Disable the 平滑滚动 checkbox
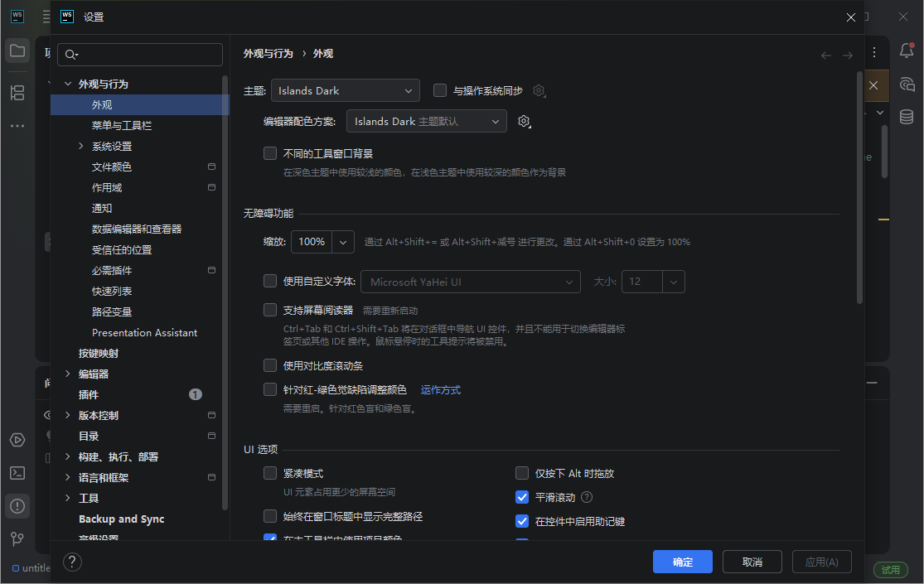The image size is (924, 584). tap(522, 497)
